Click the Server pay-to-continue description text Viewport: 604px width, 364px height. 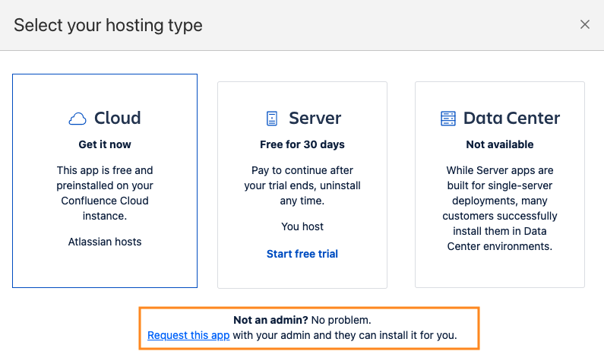coord(302,185)
